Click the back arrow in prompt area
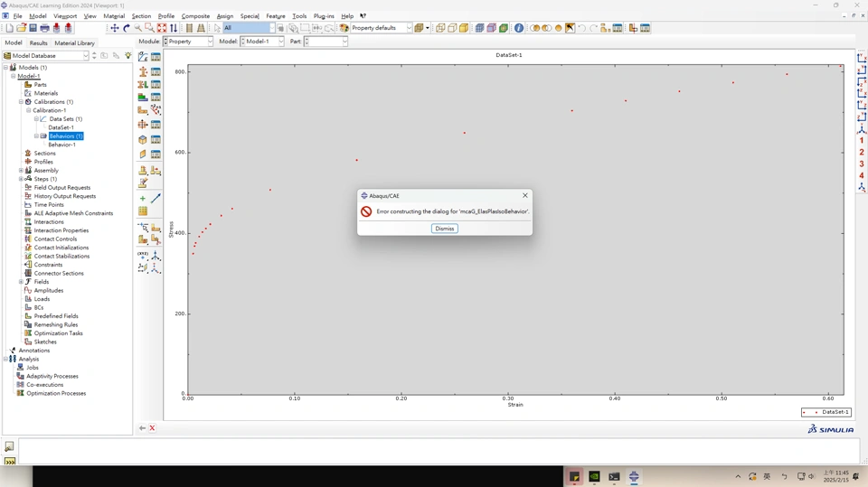The width and height of the screenshot is (868, 487). [142, 427]
